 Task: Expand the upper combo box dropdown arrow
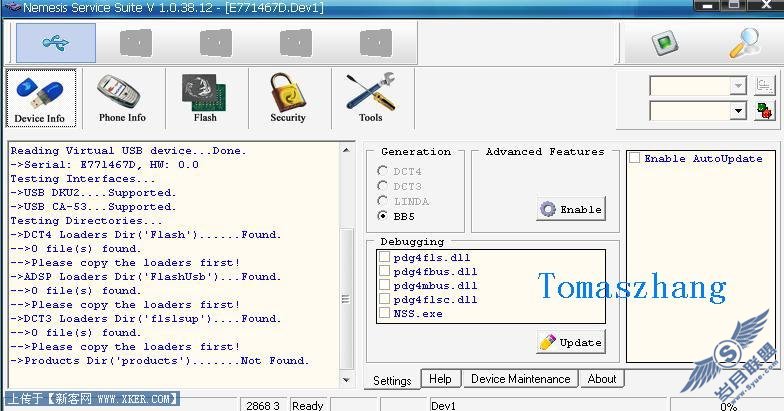tap(738, 86)
